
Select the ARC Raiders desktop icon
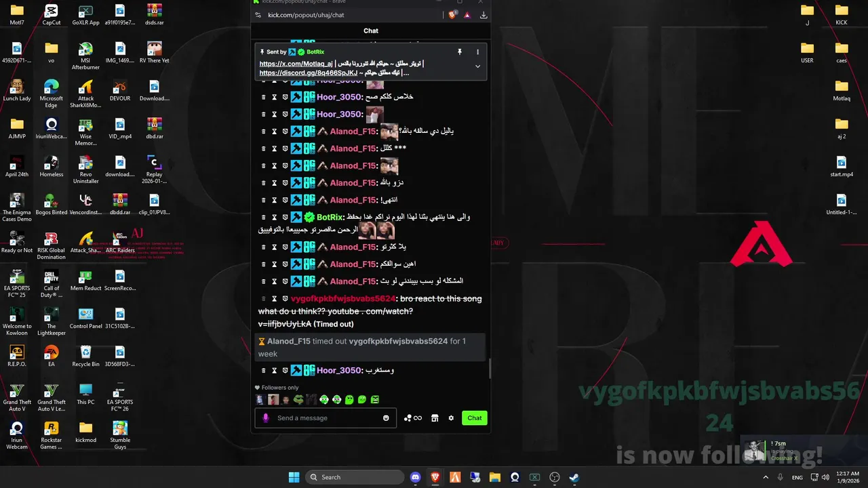120,243
